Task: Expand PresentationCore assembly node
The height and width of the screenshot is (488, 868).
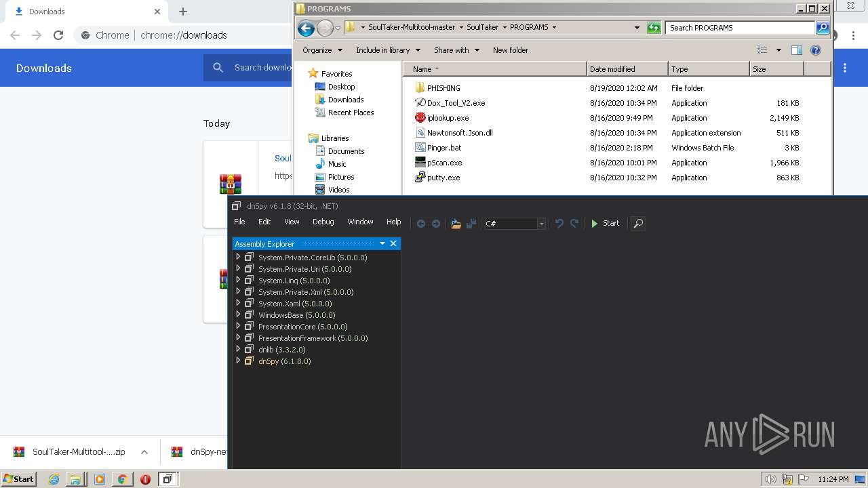Action: click(x=238, y=327)
